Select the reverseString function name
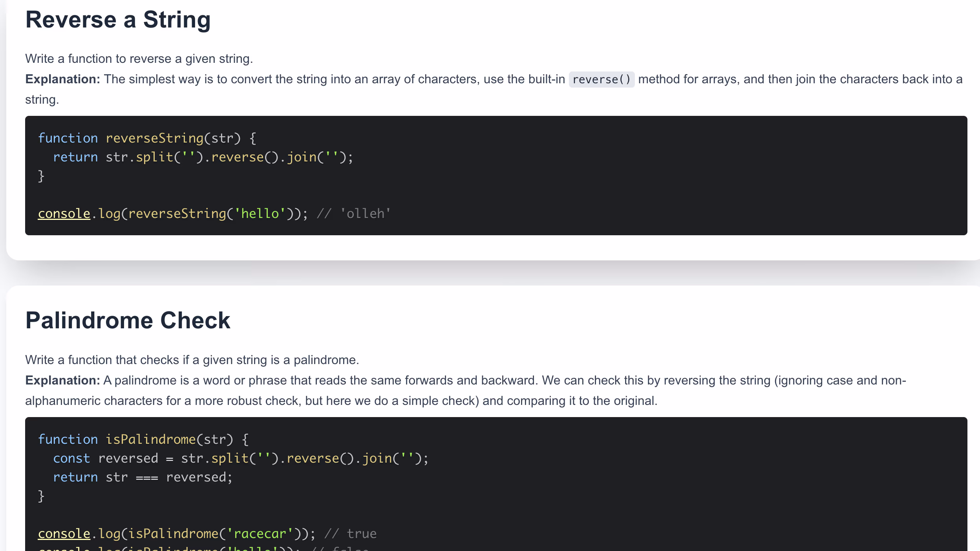 point(155,138)
